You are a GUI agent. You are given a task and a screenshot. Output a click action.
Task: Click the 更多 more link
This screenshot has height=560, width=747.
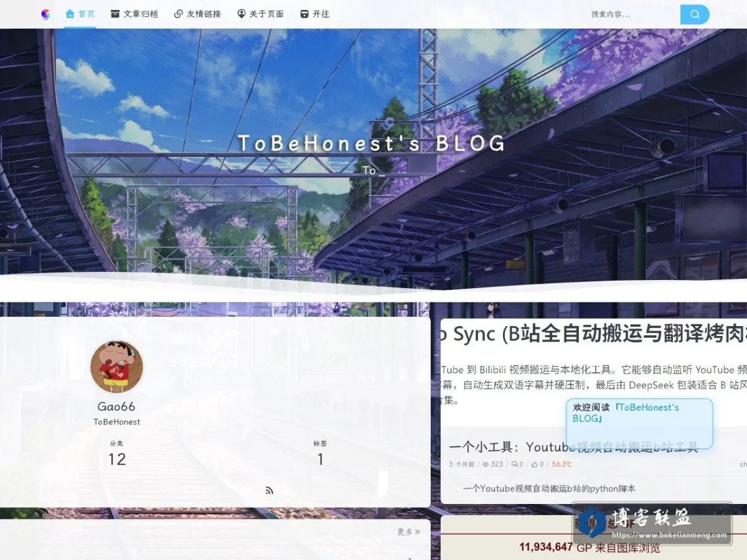[x=409, y=531]
